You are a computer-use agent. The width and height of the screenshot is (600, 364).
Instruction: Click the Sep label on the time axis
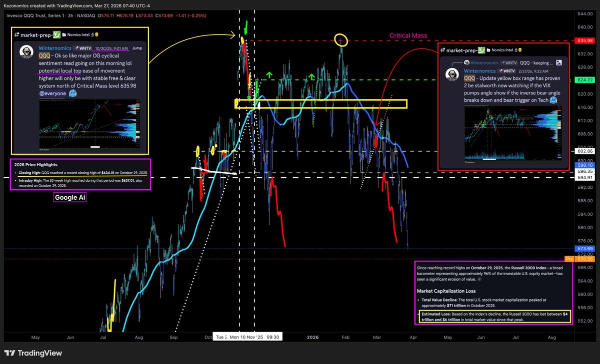click(173, 337)
